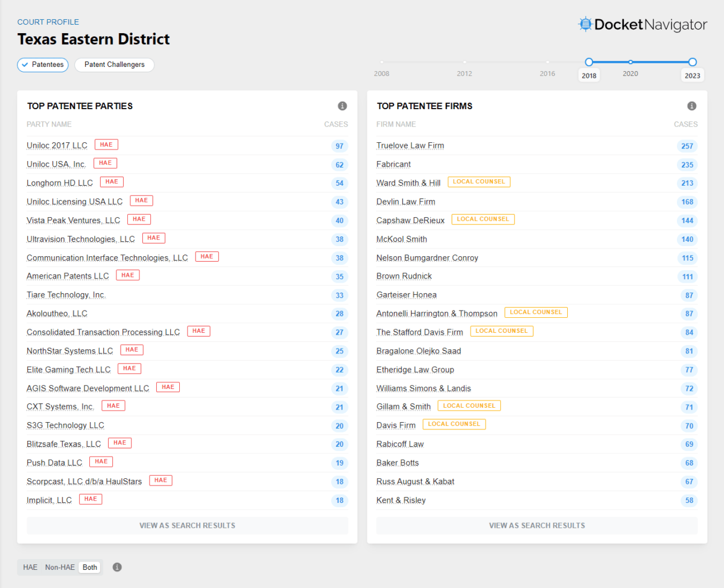Click HAE badge next to Uniloc 2017 LLC
The width and height of the screenshot is (724, 588).
[106, 145]
